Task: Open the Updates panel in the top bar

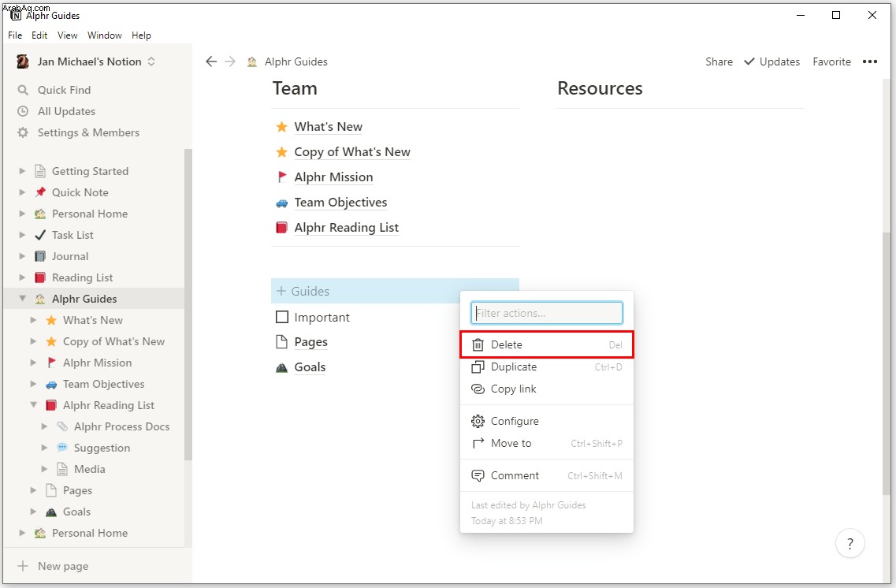Action: pyautogui.click(x=772, y=61)
